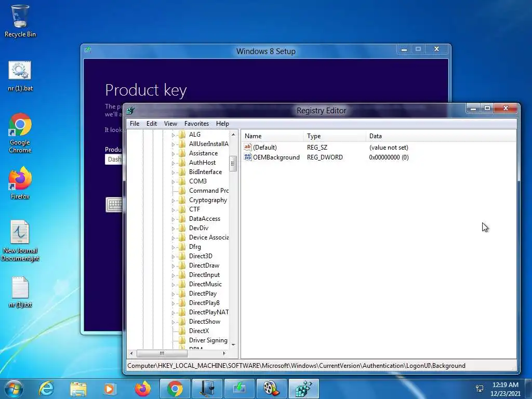Open Windows Explorer folder in taskbar

point(78,389)
